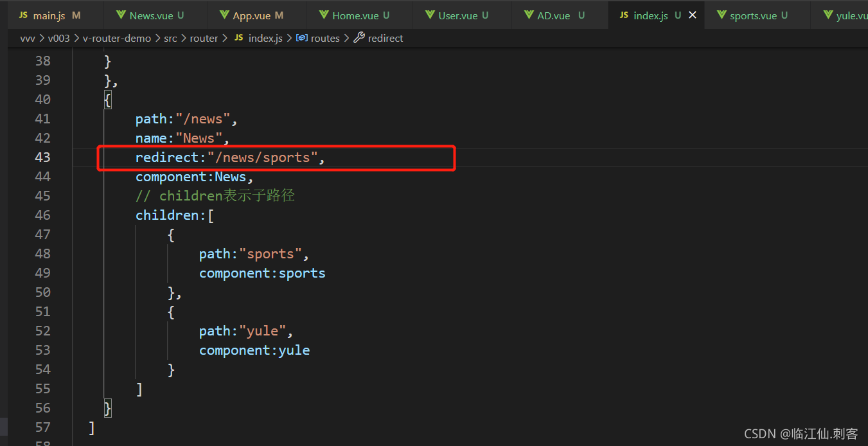This screenshot has height=446, width=868.
Task: Open the News.vue tab
Action: click(156, 15)
